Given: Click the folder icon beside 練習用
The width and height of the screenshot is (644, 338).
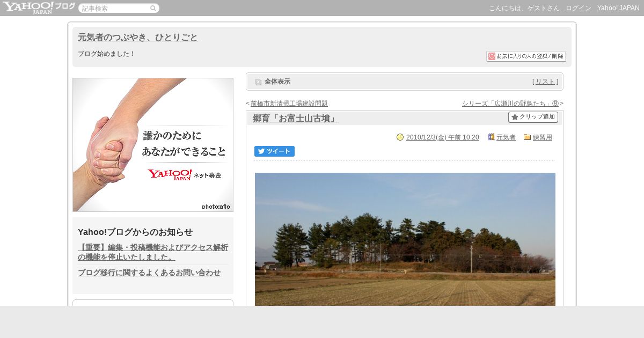Looking at the screenshot, I should [527, 137].
